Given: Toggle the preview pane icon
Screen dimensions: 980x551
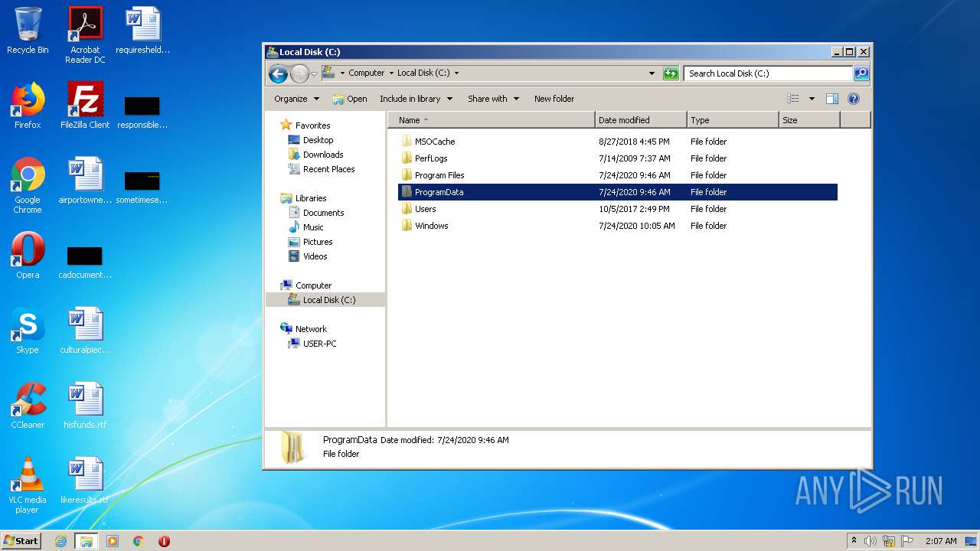Looking at the screenshot, I should [832, 99].
